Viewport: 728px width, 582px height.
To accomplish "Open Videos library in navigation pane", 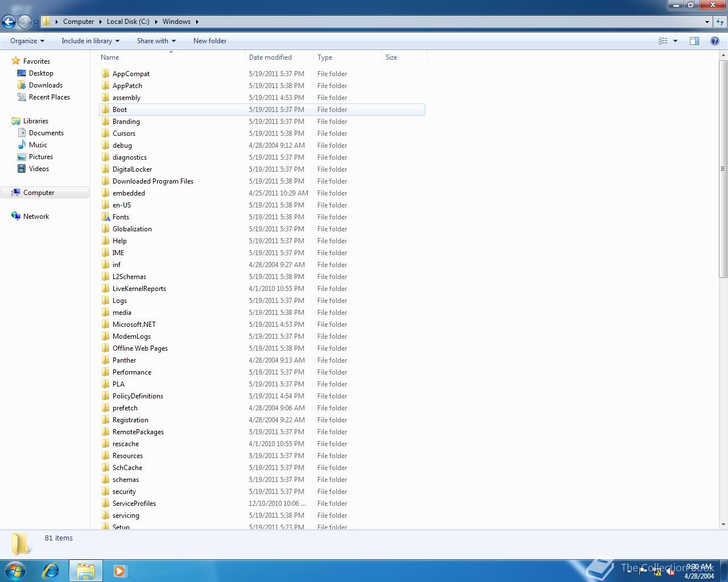I will pos(39,169).
